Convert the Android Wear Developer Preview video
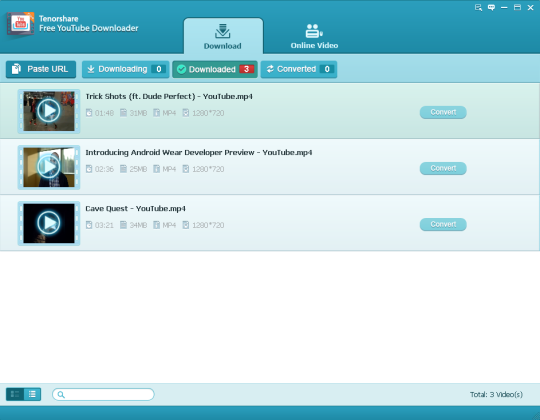Image resolution: width=540 pixels, height=420 pixels. click(x=443, y=168)
